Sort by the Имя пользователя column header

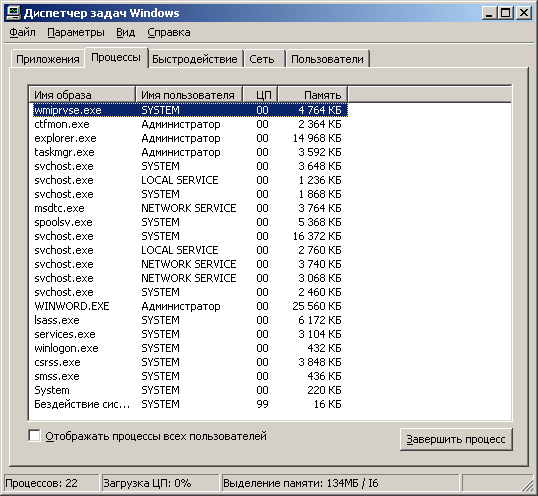click(x=189, y=95)
